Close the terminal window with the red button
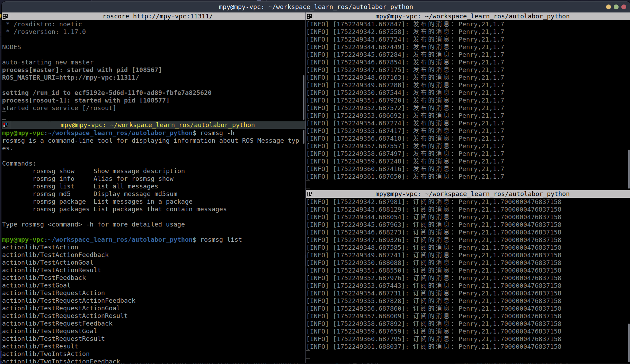 pos(623,7)
